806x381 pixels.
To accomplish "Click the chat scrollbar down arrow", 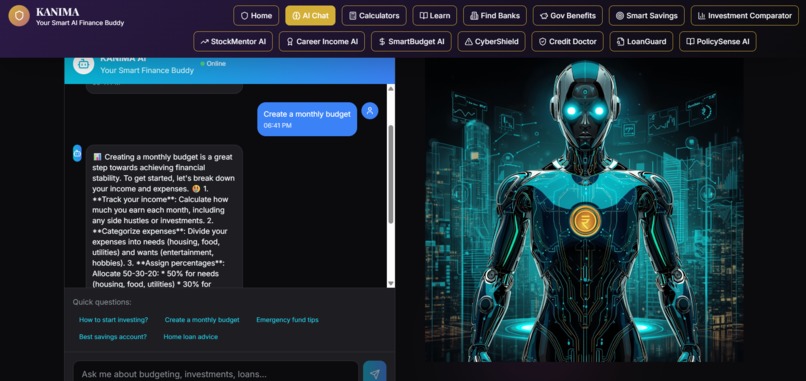I will pos(391,283).
